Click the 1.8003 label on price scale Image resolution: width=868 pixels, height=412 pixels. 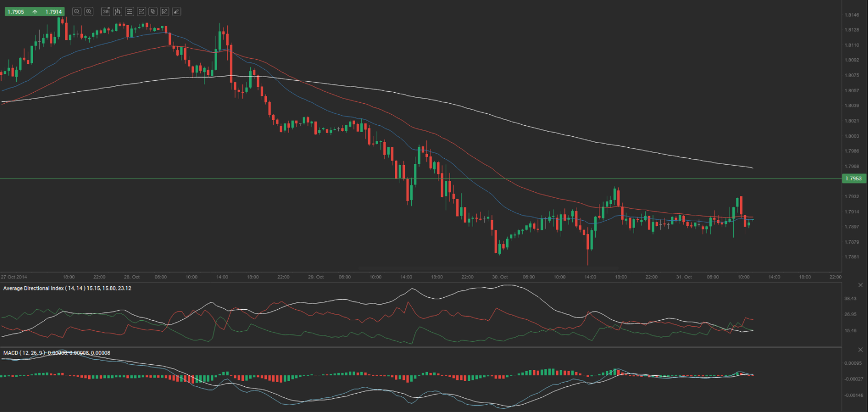click(x=852, y=136)
